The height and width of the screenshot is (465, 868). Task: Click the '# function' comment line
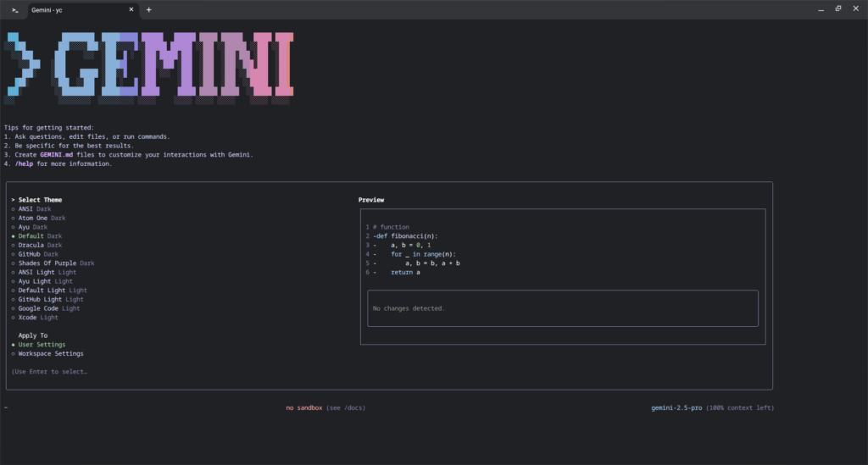pos(391,227)
